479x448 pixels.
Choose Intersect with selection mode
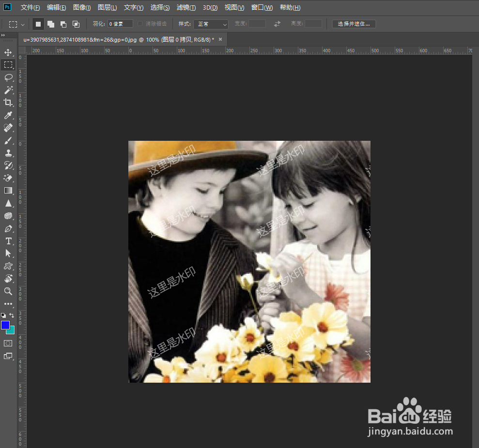pos(76,24)
